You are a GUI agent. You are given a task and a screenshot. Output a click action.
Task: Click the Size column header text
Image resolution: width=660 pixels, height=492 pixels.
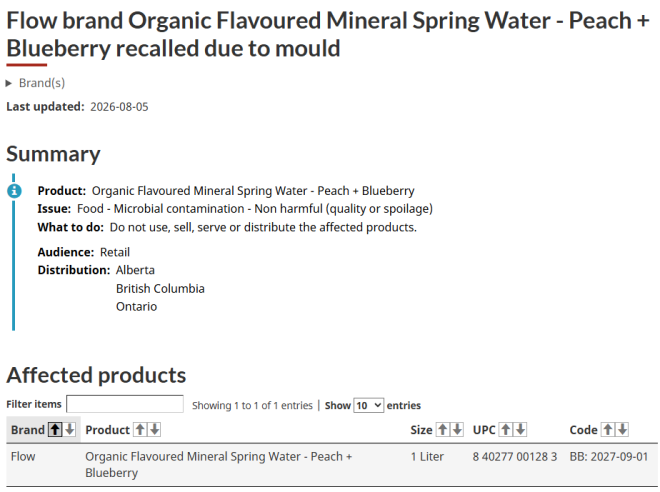(x=421, y=430)
